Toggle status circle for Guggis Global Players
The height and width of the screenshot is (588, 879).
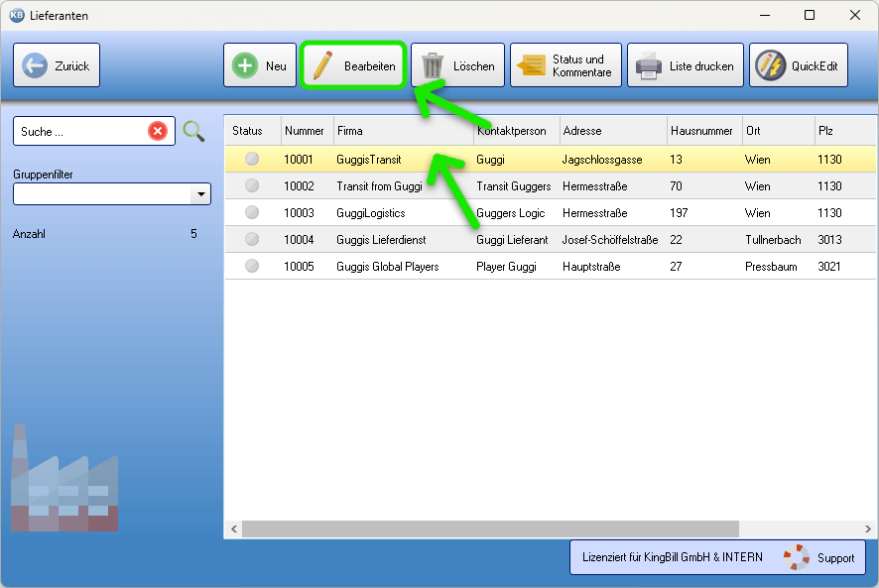coord(252,266)
